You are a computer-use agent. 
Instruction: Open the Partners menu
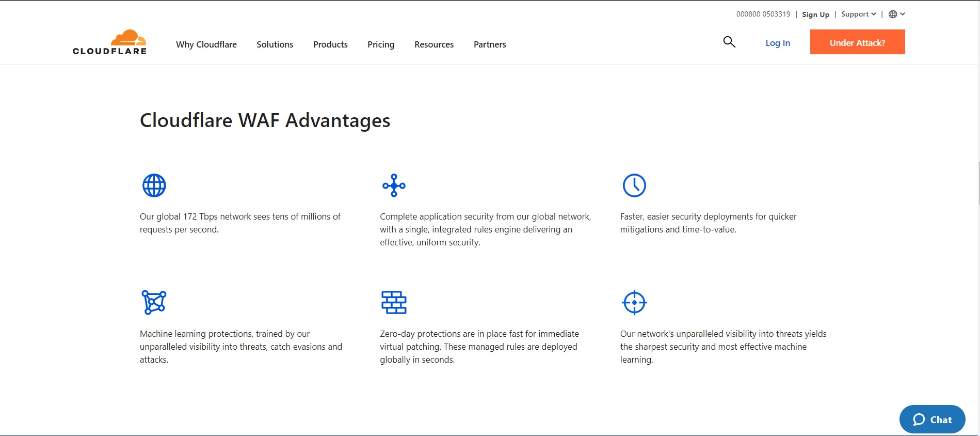click(x=490, y=44)
